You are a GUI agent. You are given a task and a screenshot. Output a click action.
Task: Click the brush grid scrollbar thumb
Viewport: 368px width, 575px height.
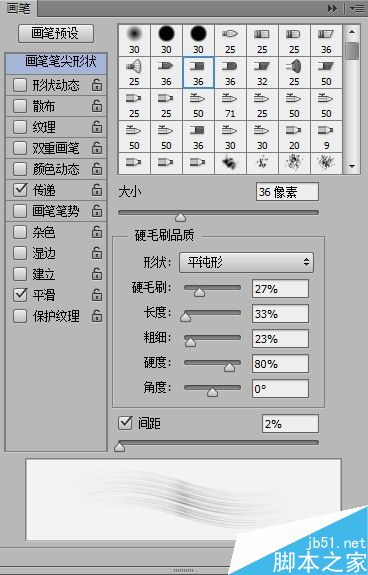[x=353, y=51]
